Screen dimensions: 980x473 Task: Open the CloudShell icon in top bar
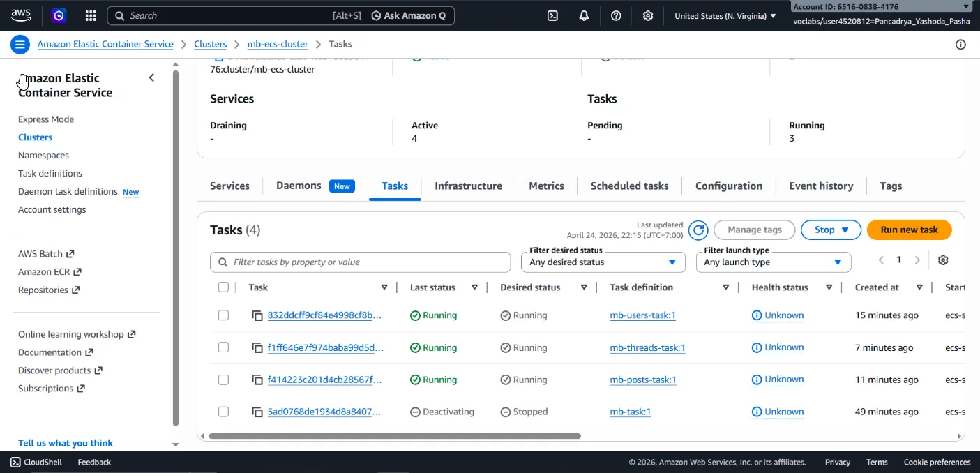coord(552,15)
